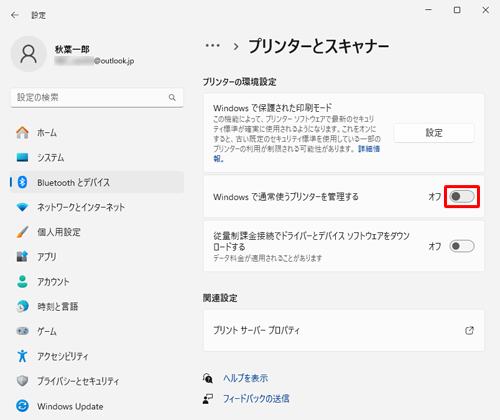Viewport: 500px width, 420px height.
Task: Click the account name 秋葉一郎
Action: (x=72, y=49)
